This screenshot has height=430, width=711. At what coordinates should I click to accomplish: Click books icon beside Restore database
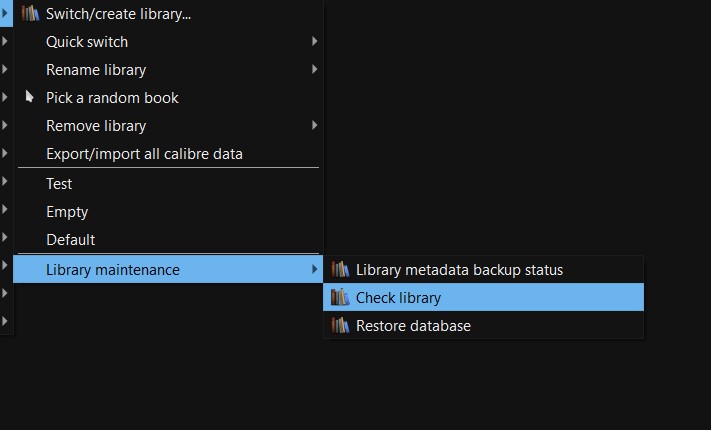coord(341,326)
